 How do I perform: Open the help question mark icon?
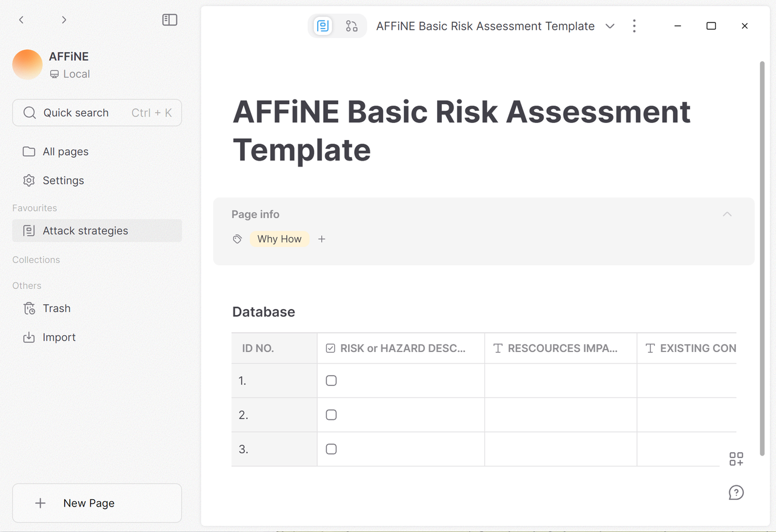point(736,493)
